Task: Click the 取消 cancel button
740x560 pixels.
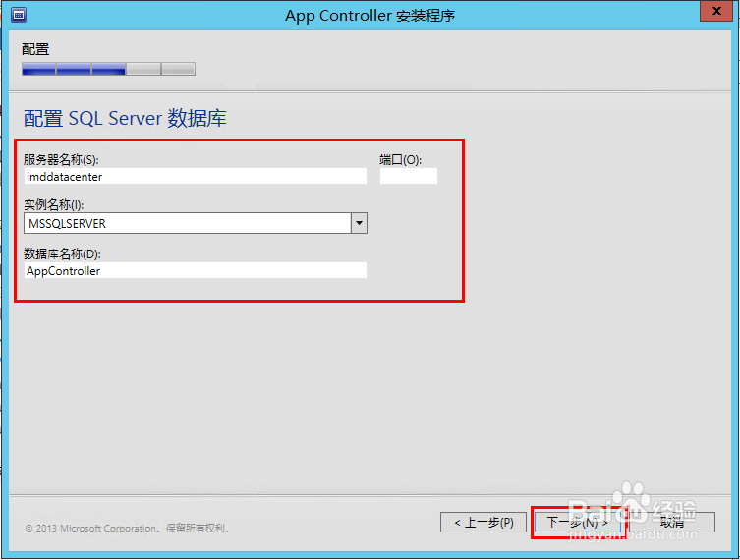Action: coord(672,523)
